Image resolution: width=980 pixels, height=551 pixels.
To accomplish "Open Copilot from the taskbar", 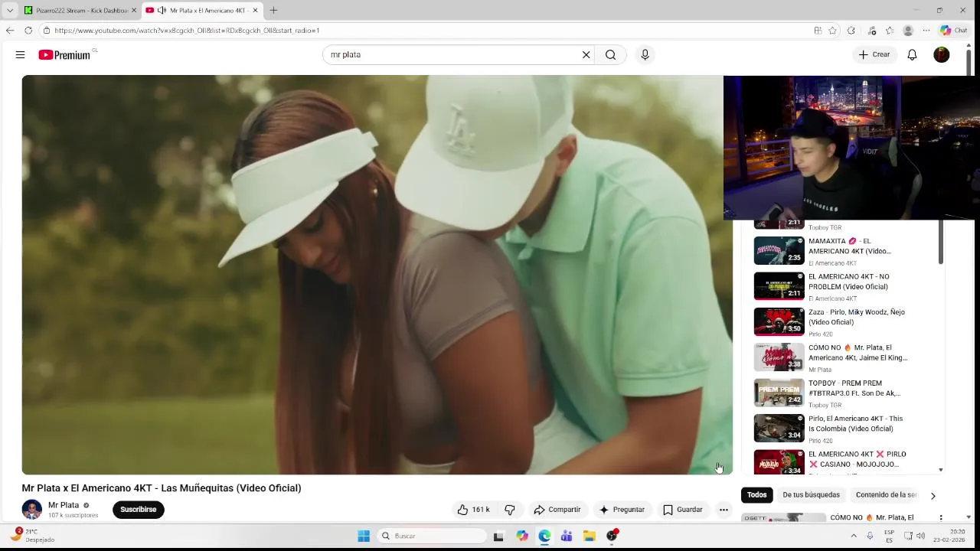I will pyautogui.click(x=522, y=536).
